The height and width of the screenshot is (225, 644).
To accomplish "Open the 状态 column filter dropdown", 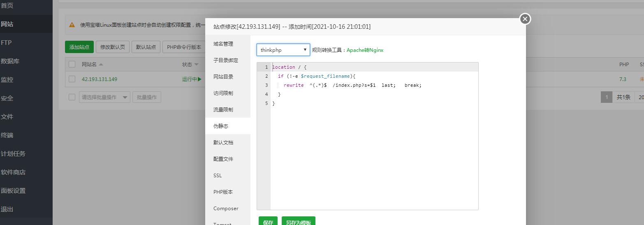I will (x=197, y=65).
